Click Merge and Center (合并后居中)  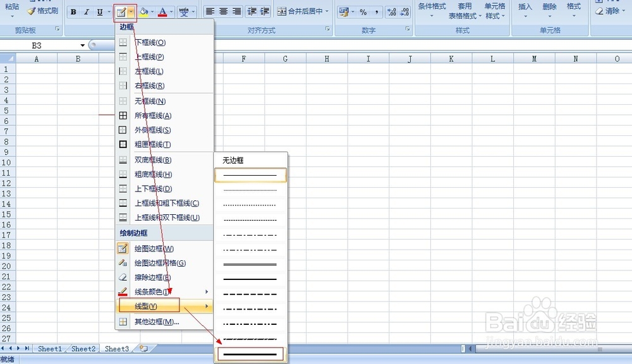click(300, 11)
